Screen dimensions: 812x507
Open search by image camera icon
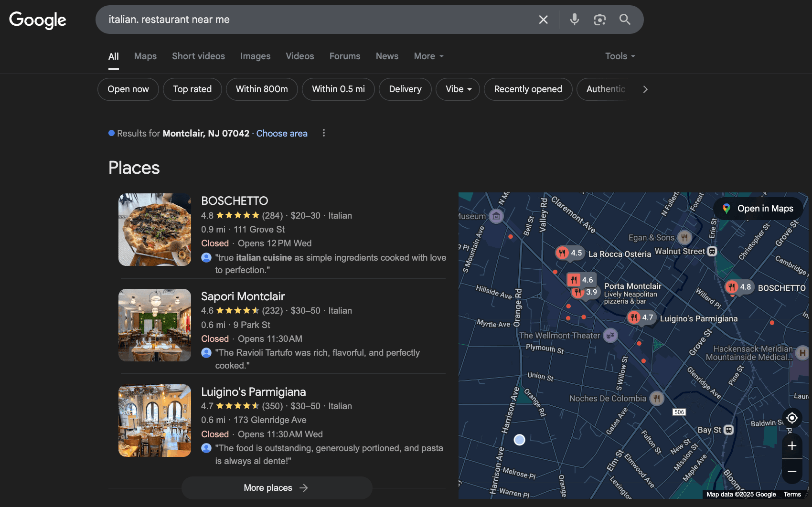click(599, 20)
